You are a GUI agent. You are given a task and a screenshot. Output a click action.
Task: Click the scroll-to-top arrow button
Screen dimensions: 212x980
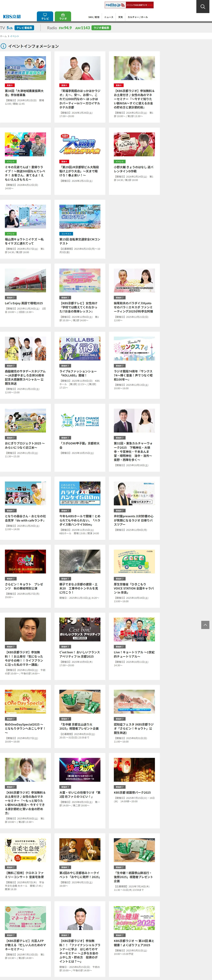(205, 625)
